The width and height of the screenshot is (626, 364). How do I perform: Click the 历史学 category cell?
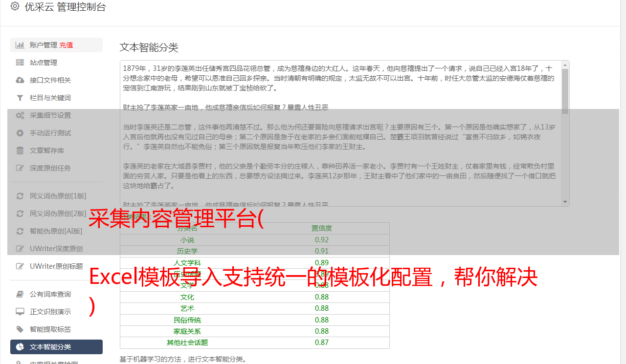pyautogui.click(x=187, y=251)
